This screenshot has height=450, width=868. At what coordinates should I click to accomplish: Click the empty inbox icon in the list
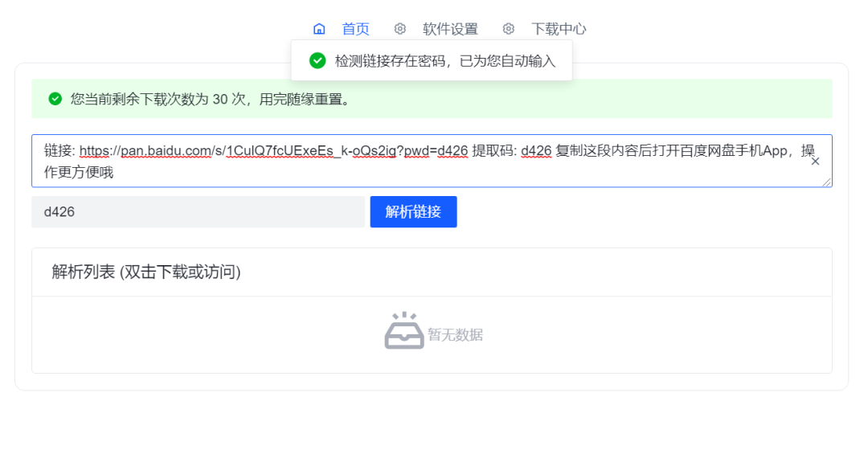click(404, 330)
